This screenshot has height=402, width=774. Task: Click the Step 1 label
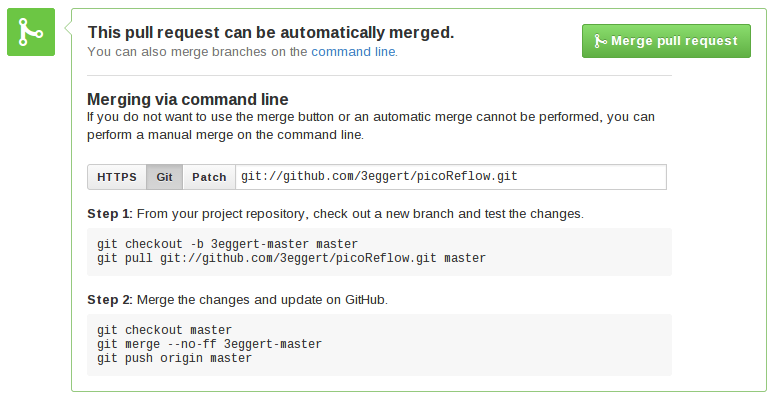coord(109,214)
